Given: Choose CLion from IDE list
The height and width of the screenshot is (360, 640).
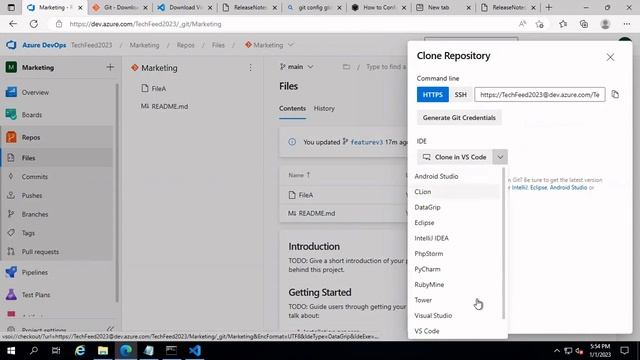Looking at the screenshot, I should point(454,192).
